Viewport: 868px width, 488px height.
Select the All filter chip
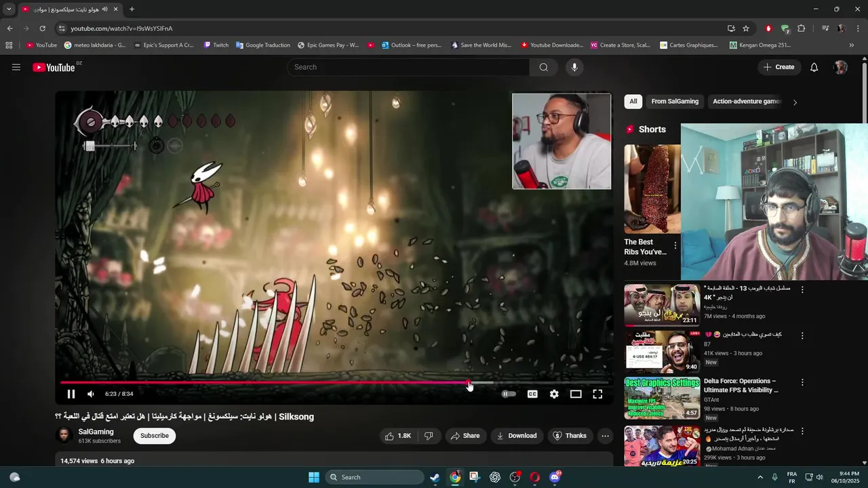click(633, 102)
